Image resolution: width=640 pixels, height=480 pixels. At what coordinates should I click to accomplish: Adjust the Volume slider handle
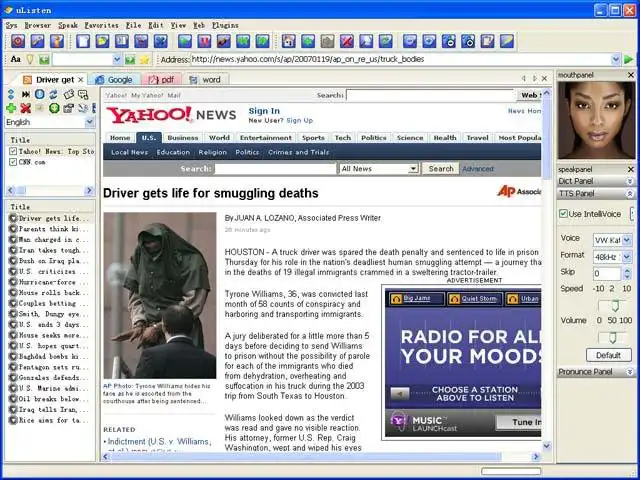613,337
